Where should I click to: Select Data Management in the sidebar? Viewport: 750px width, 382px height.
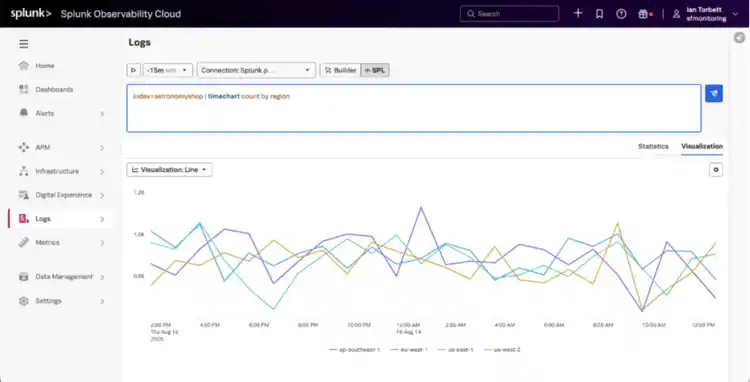[64, 277]
